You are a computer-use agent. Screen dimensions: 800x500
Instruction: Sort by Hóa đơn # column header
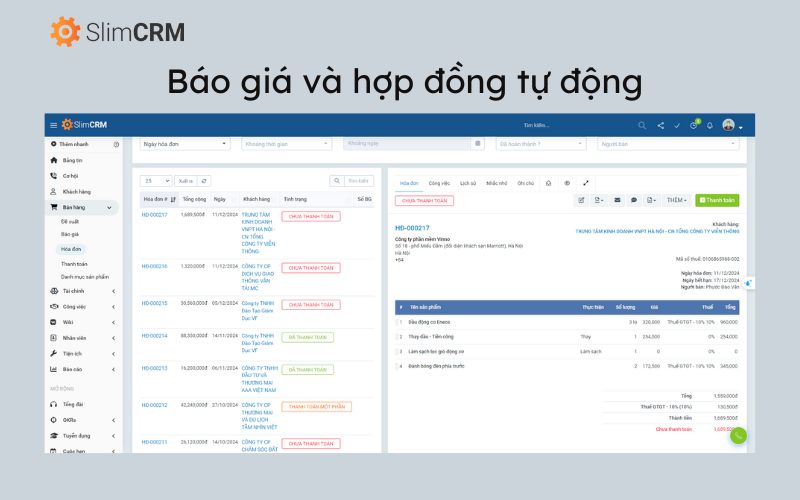pos(159,199)
